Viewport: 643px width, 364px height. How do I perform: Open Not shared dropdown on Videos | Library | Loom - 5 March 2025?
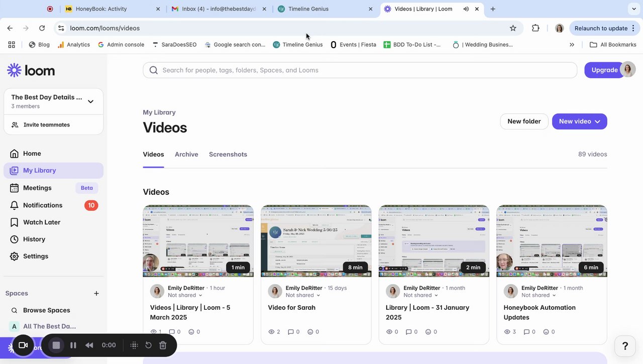185,295
